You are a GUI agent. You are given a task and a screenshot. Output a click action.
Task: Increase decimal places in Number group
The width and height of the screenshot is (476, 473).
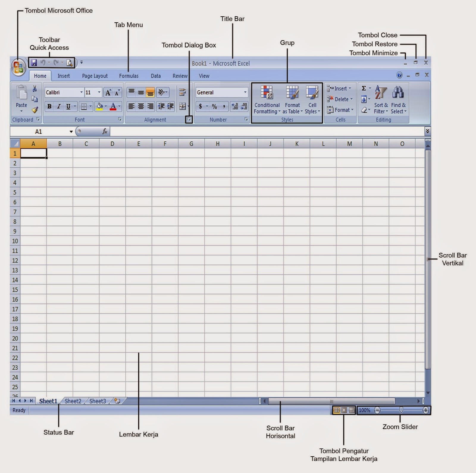pos(235,106)
